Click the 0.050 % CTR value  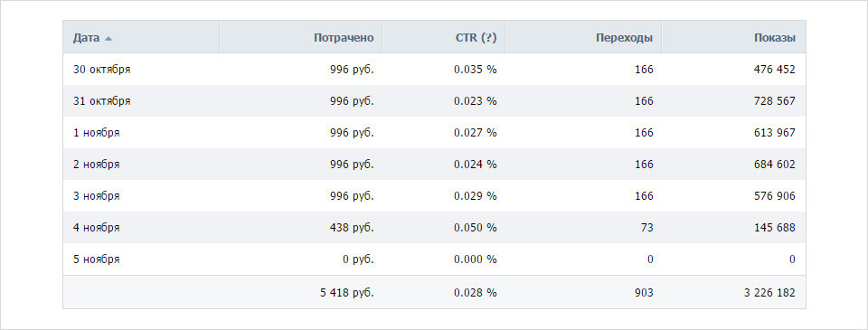pyautogui.click(x=476, y=228)
